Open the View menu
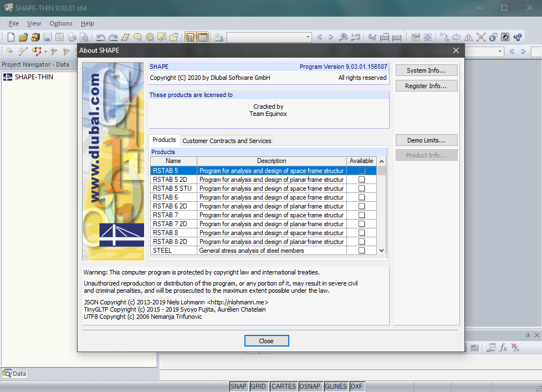This screenshot has height=392, width=542. (34, 23)
